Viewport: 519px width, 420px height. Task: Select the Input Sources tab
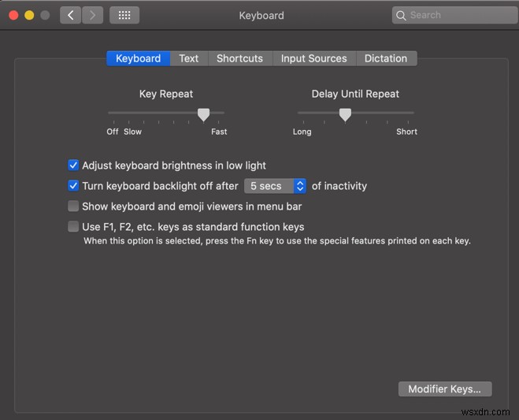click(313, 58)
